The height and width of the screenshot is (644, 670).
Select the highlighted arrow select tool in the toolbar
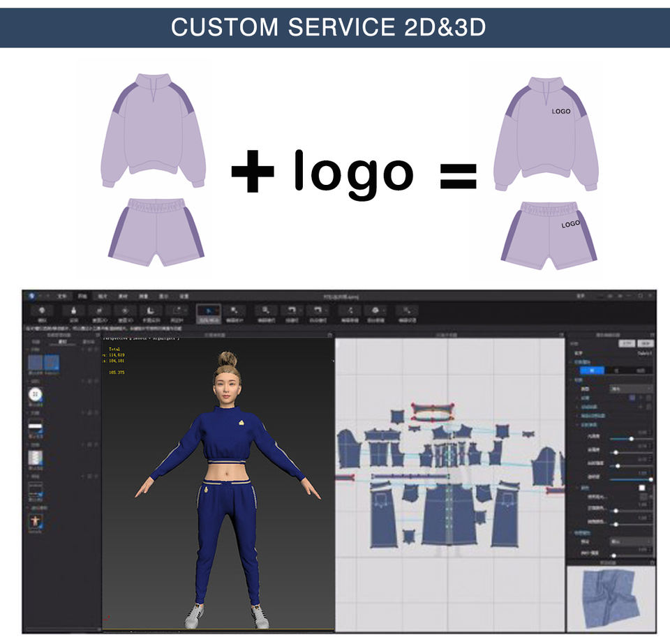209,313
